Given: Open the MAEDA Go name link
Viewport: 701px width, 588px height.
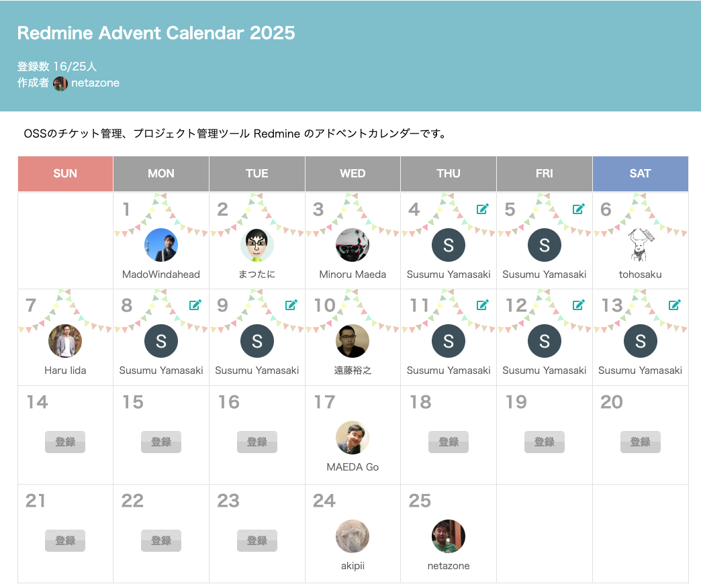Looking at the screenshot, I should click(x=353, y=467).
